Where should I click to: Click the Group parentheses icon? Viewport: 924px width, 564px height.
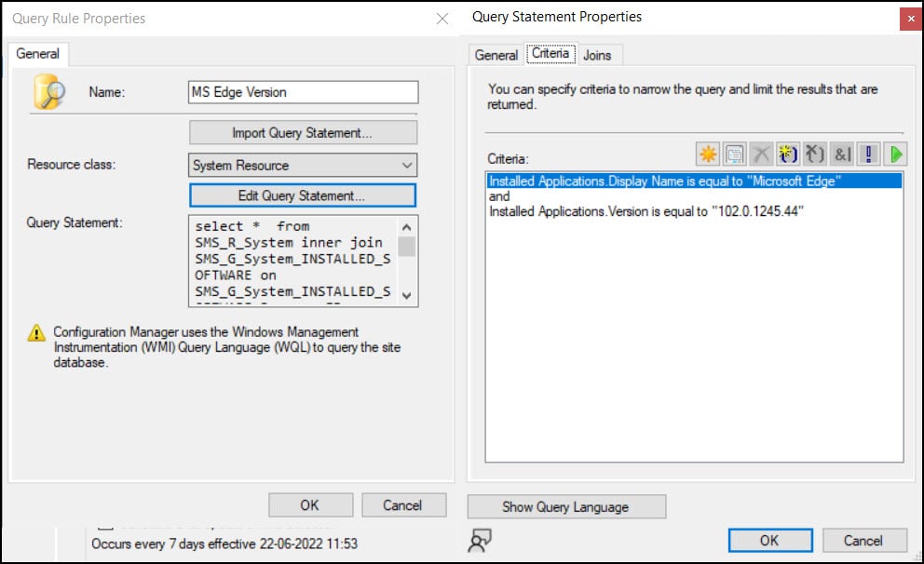[x=788, y=154]
